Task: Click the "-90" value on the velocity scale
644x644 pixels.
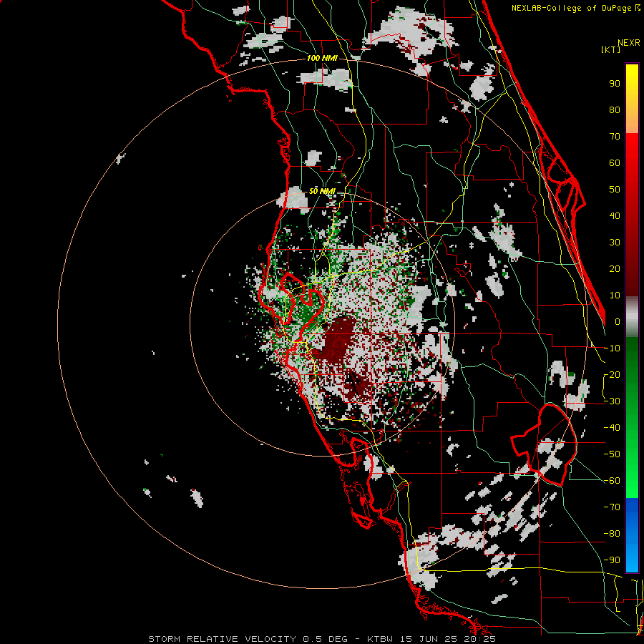Action: click(x=612, y=560)
